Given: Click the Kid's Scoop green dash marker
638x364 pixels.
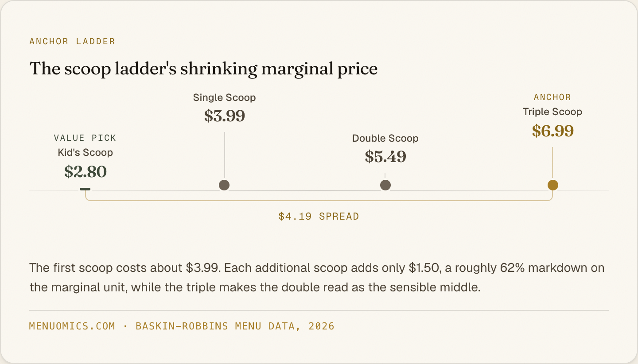Looking at the screenshot, I should pyautogui.click(x=85, y=189).
